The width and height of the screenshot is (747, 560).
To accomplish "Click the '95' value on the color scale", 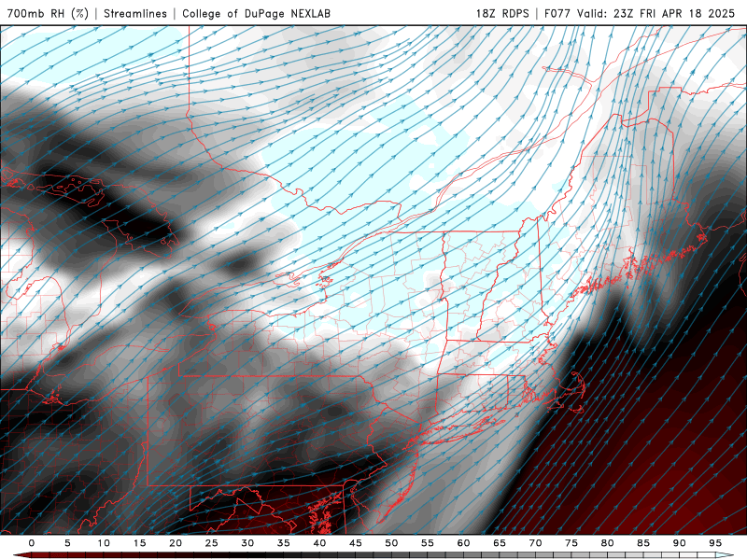I will [715, 543].
